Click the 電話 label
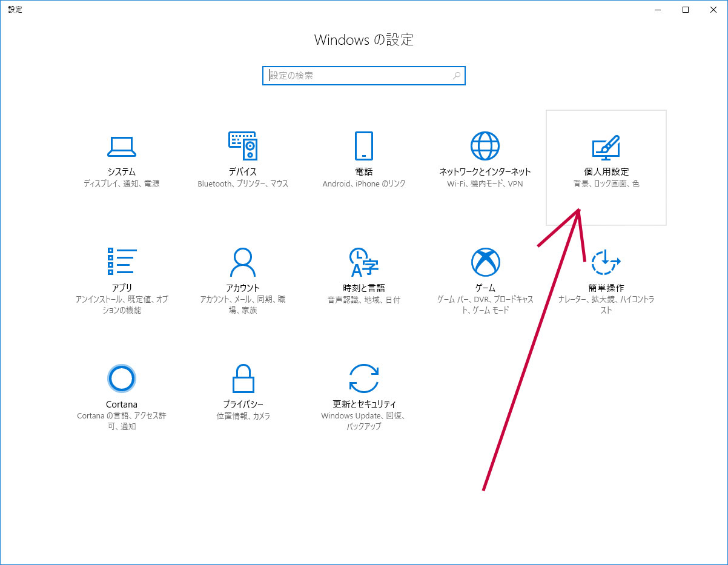Image resolution: width=728 pixels, height=565 pixels. tap(364, 172)
